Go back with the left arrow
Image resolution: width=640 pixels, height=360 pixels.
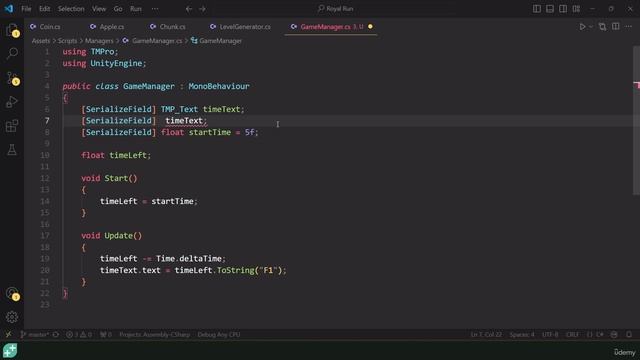tap(189, 9)
